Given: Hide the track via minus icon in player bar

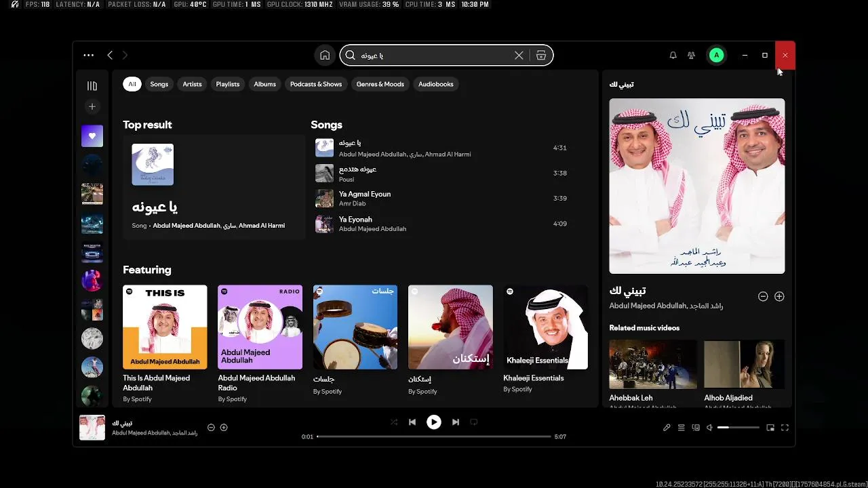Looking at the screenshot, I should pyautogui.click(x=211, y=428).
